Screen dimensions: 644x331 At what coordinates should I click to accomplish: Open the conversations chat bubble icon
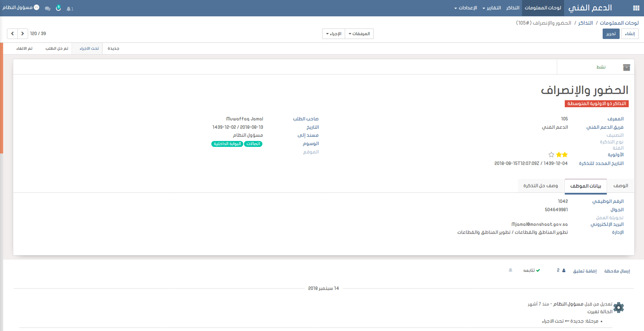pos(48,8)
